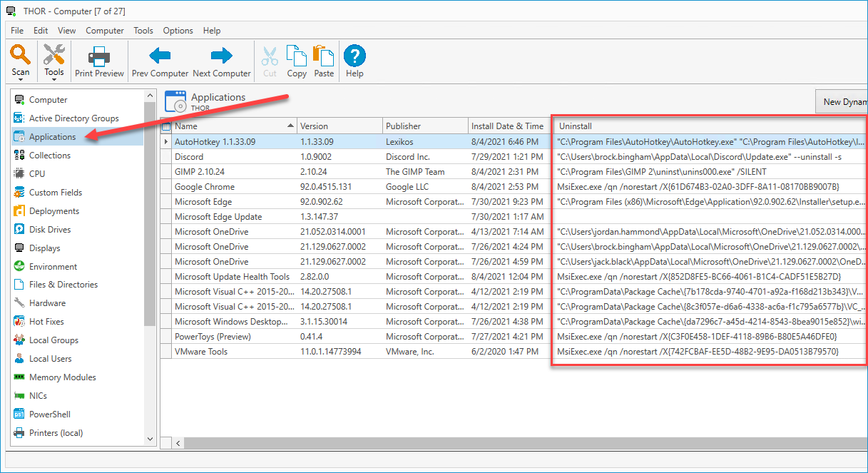This screenshot has height=473, width=868.
Task: Click the Print Preview printer icon
Action: pos(99,56)
